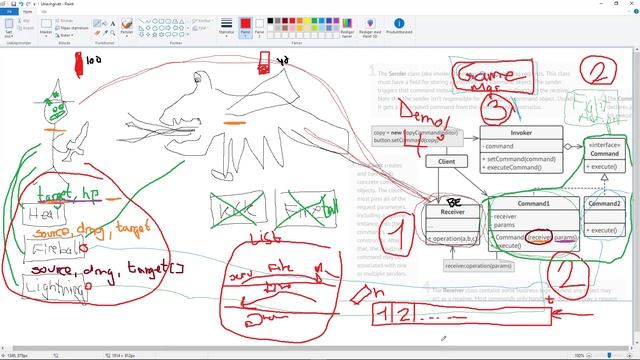Switch to the Home ribbon tab
This screenshot has height=360, width=640.
pyautogui.click(x=27, y=11)
